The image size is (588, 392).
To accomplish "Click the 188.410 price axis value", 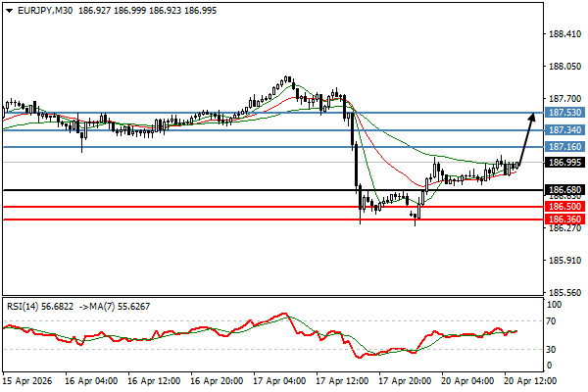I will pyautogui.click(x=563, y=34).
